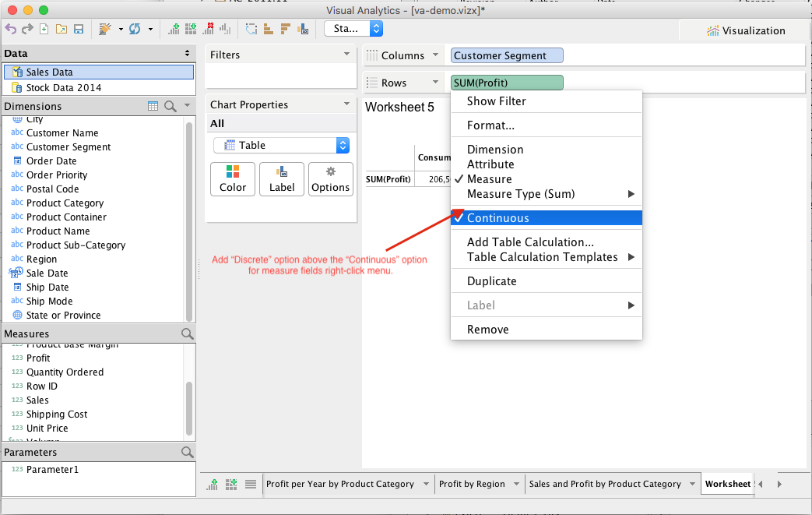Sort ascending using the toolbar bar icon
Image resolution: width=812 pixels, height=515 pixels.
pos(269,29)
